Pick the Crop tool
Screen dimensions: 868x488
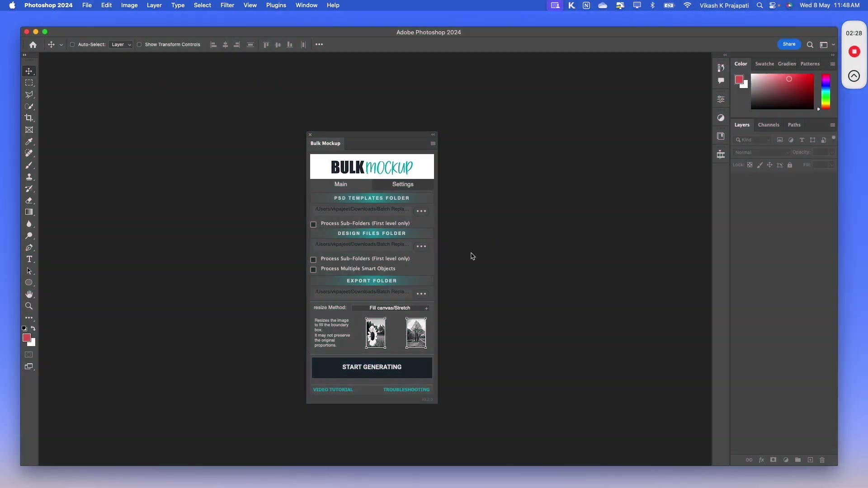click(29, 118)
